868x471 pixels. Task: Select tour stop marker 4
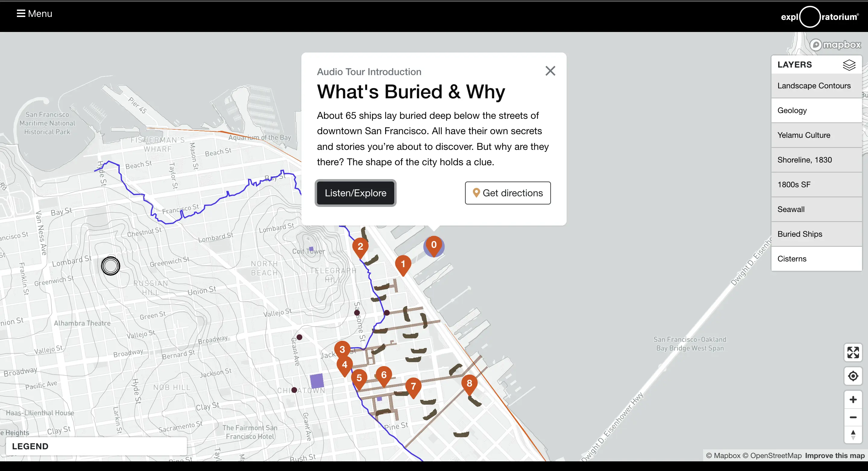pos(345,366)
